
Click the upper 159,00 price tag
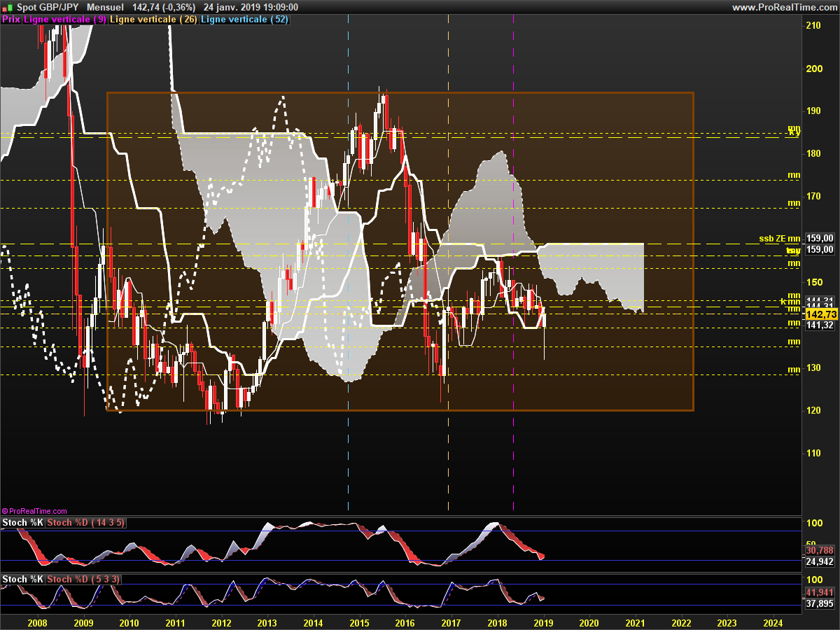pyautogui.click(x=820, y=238)
